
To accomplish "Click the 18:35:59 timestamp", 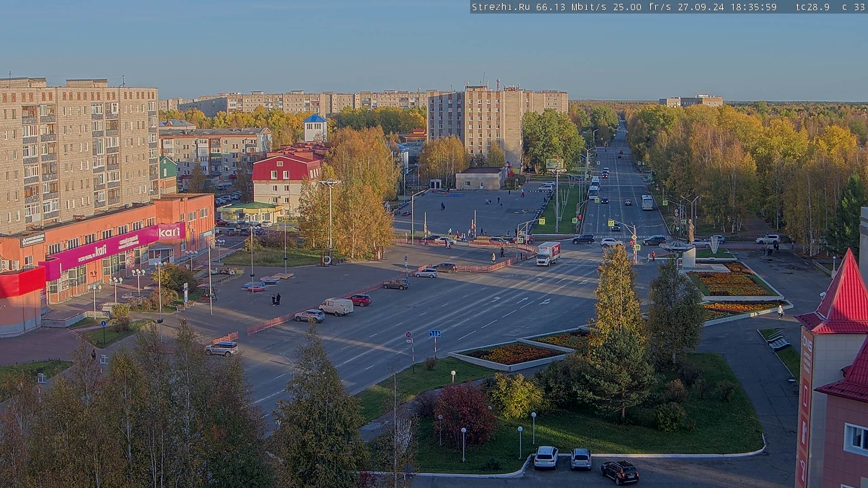I will [x=754, y=7].
